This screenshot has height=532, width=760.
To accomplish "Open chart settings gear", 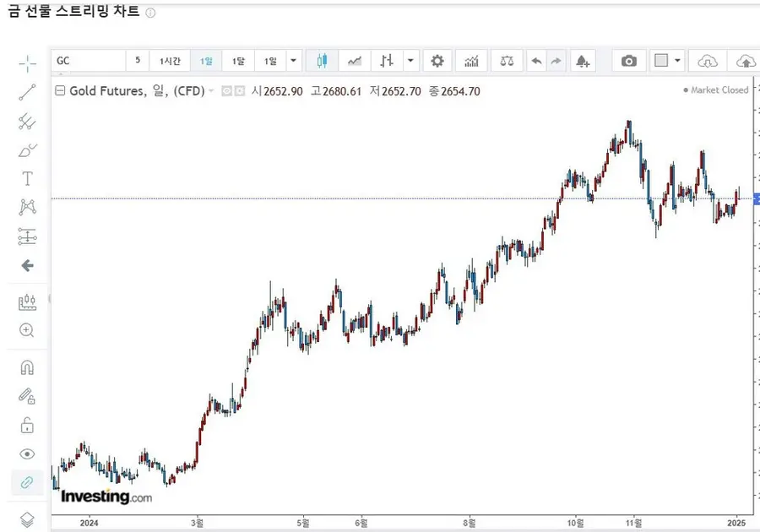I will 437,61.
